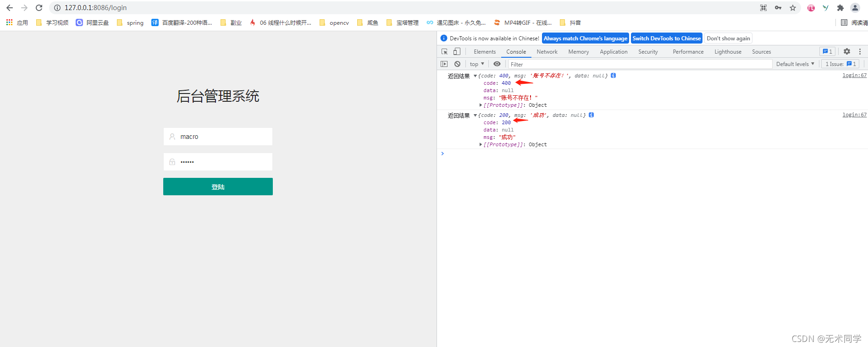The height and width of the screenshot is (347, 868).
Task: Open the reading list button
Action: pyautogui.click(x=854, y=22)
